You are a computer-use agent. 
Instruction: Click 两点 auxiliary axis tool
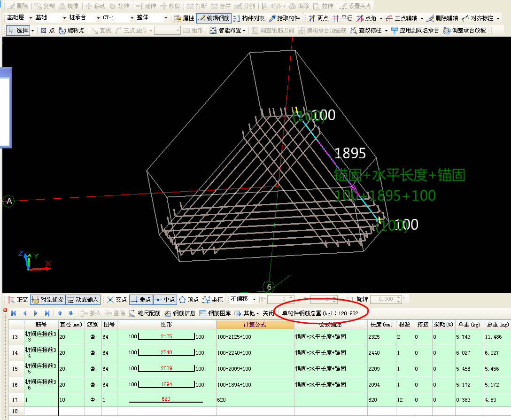(319, 18)
